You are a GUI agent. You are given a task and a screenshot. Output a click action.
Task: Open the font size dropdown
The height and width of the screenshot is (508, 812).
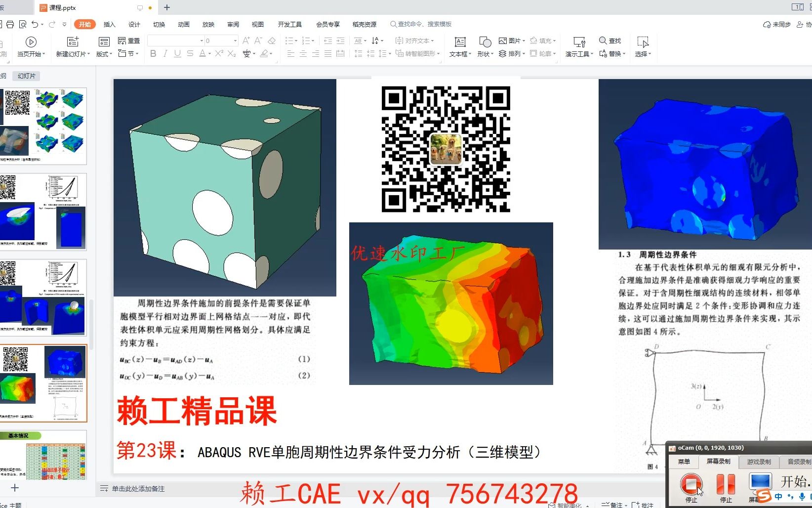236,41
